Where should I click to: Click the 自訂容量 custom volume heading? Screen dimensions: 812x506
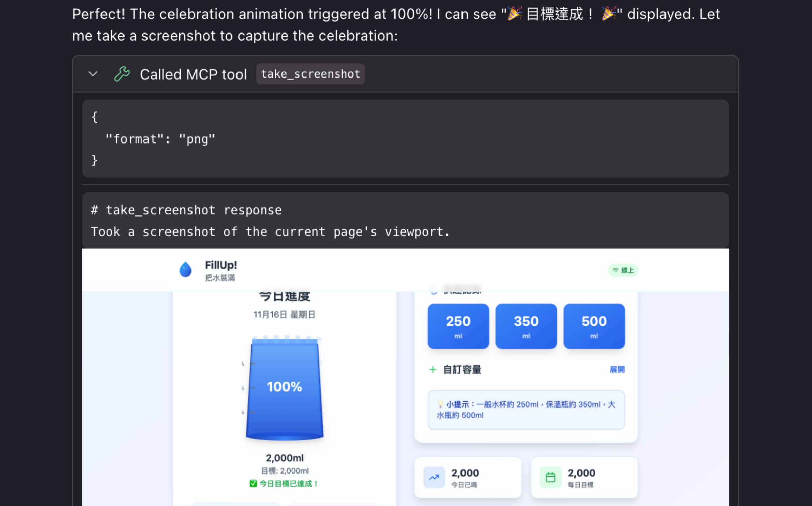[462, 369]
